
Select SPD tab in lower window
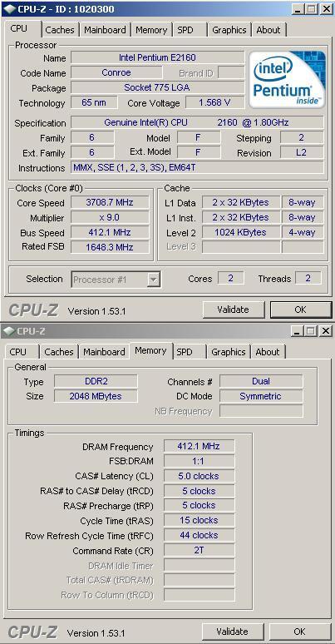[x=185, y=352]
